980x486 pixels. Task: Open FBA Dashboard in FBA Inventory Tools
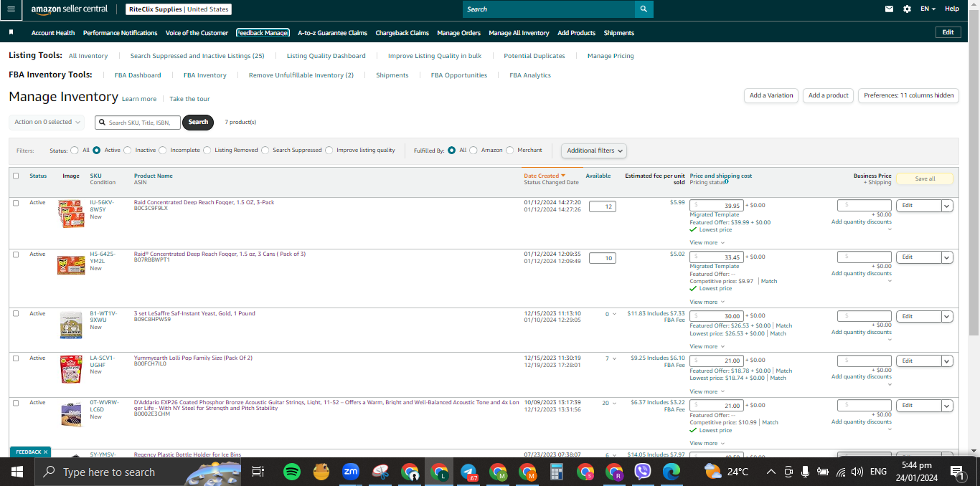[x=138, y=75]
